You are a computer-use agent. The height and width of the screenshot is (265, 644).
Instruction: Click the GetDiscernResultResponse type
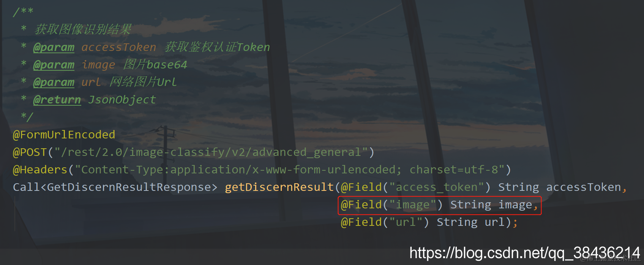coord(129,187)
